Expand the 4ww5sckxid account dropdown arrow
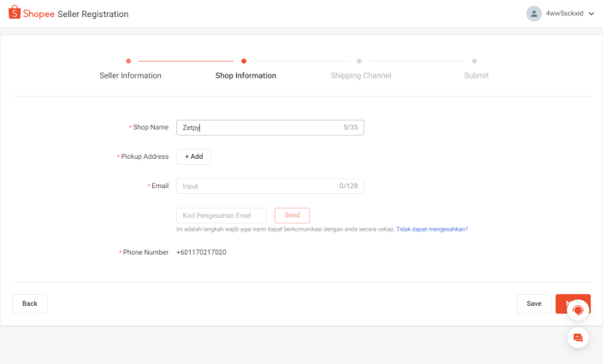The height and width of the screenshot is (364, 603). pyautogui.click(x=591, y=14)
